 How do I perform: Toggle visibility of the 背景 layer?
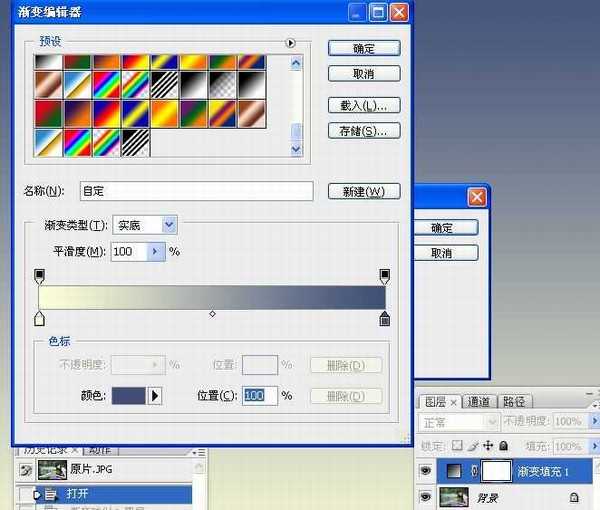[426, 496]
